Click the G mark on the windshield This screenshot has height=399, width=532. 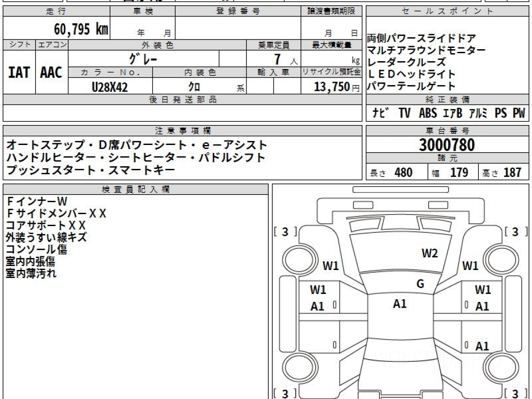click(420, 284)
